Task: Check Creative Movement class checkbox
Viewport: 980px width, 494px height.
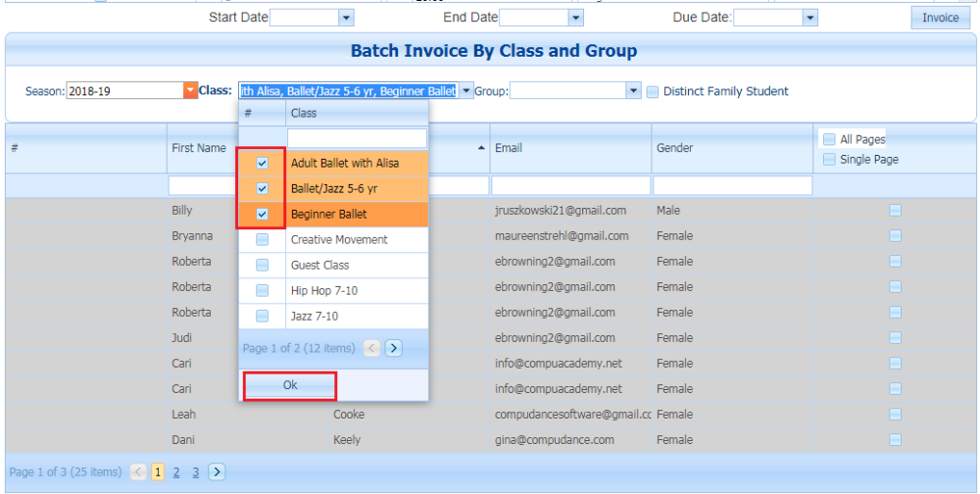Action: [x=263, y=240]
